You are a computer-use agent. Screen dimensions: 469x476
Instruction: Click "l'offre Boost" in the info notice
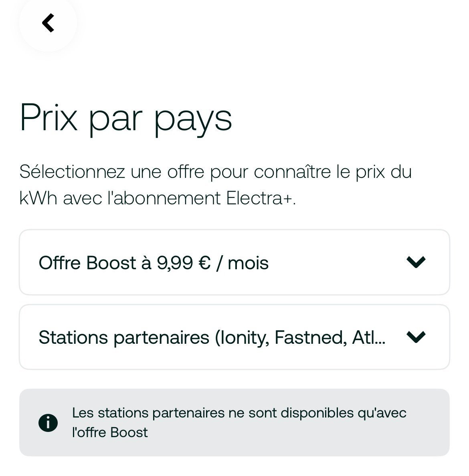tap(110, 432)
